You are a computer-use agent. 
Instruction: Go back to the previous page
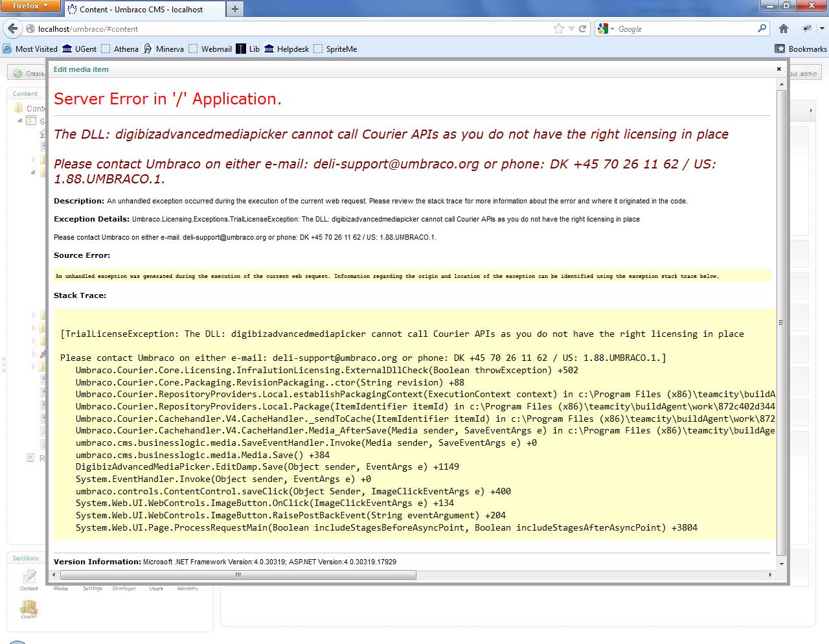pos(13,29)
